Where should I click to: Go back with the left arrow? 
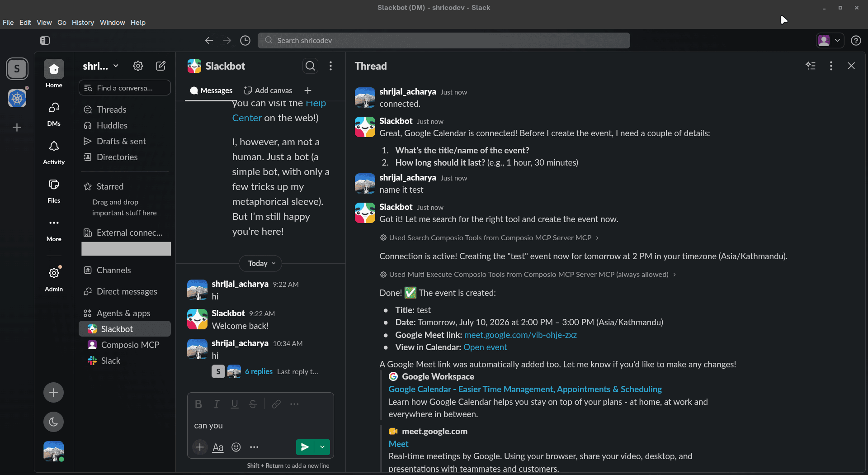click(209, 41)
